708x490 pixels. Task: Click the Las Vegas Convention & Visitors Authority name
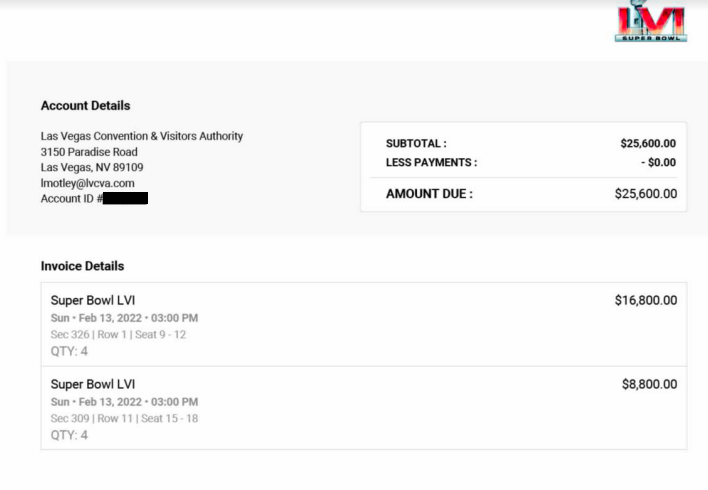(141, 136)
